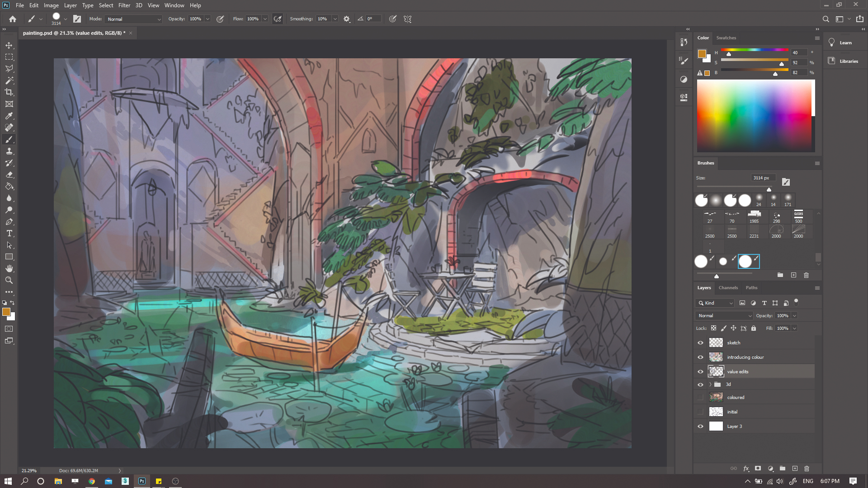Switch to the Channels tab

click(x=728, y=287)
